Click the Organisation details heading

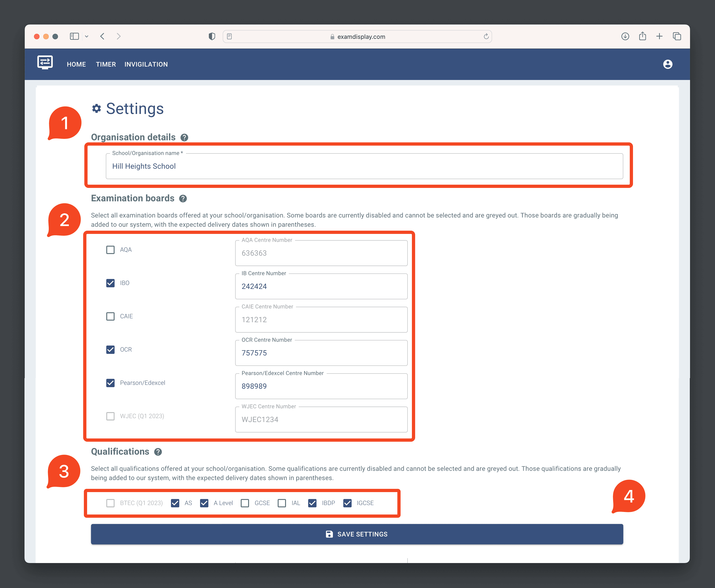[x=133, y=137]
